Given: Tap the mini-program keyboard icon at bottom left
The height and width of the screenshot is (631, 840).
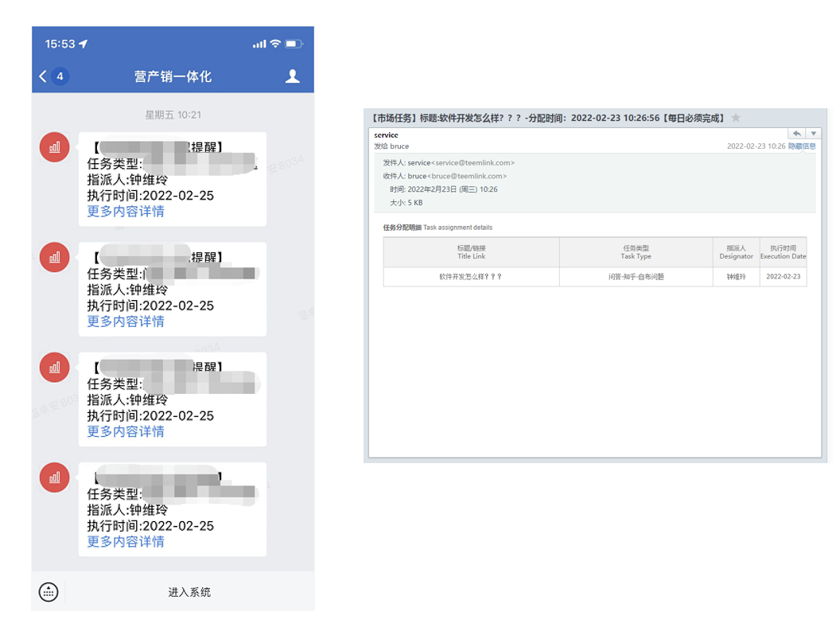Looking at the screenshot, I should click(49, 592).
